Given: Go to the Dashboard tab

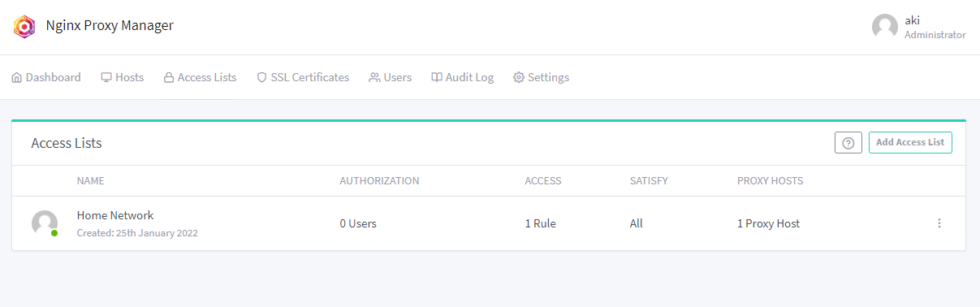Looking at the screenshot, I should click(x=46, y=78).
